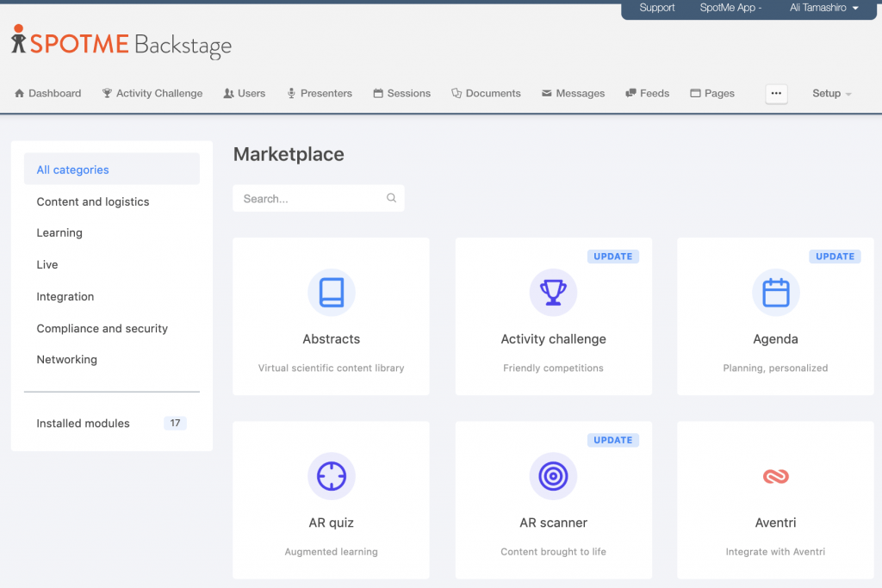The width and height of the screenshot is (882, 588).
Task: Open the Ali Tamashiro account dropdown
Action: [x=824, y=8]
